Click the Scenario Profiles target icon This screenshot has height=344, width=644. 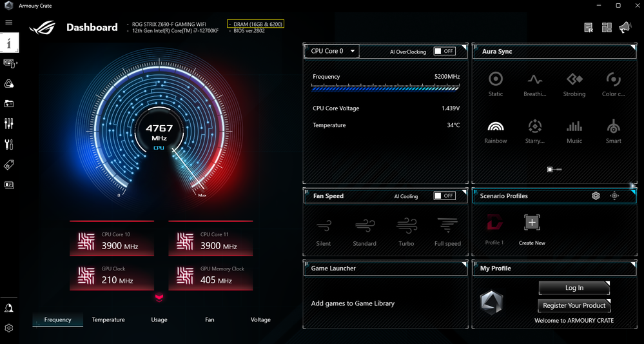(x=614, y=196)
